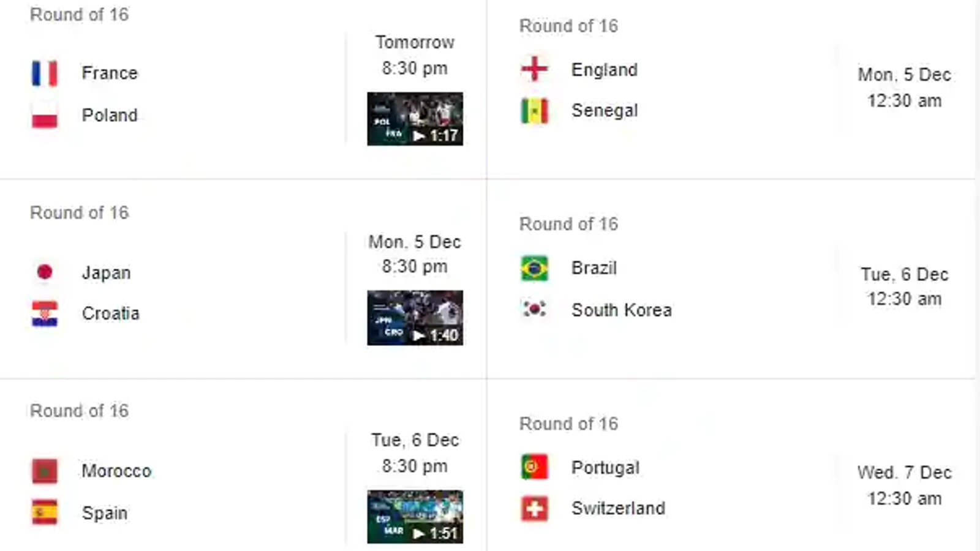The width and height of the screenshot is (980, 551).
Task: Open the Spain team name link
Action: point(105,513)
